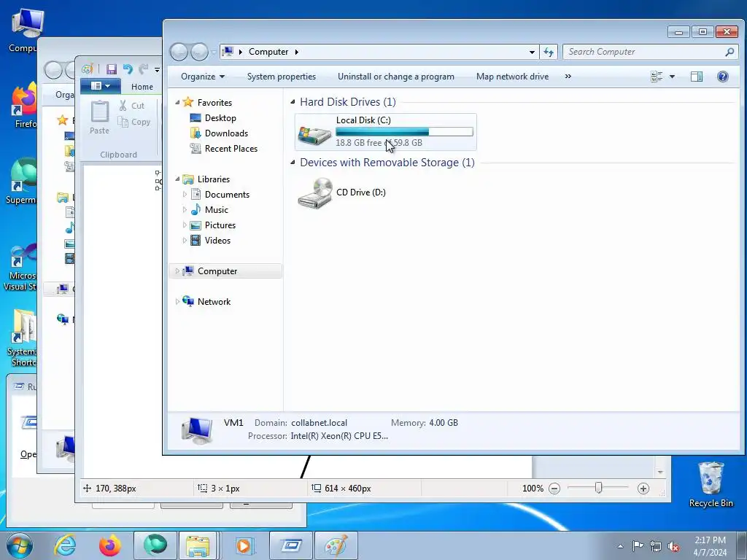Click Cut in Paint ribbon

click(x=132, y=106)
